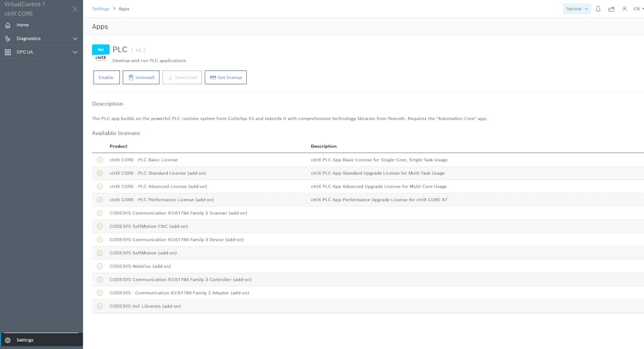Viewport: 644px width, 349px height.
Task: Click the green check for PLC Basic License
Action: point(99,160)
